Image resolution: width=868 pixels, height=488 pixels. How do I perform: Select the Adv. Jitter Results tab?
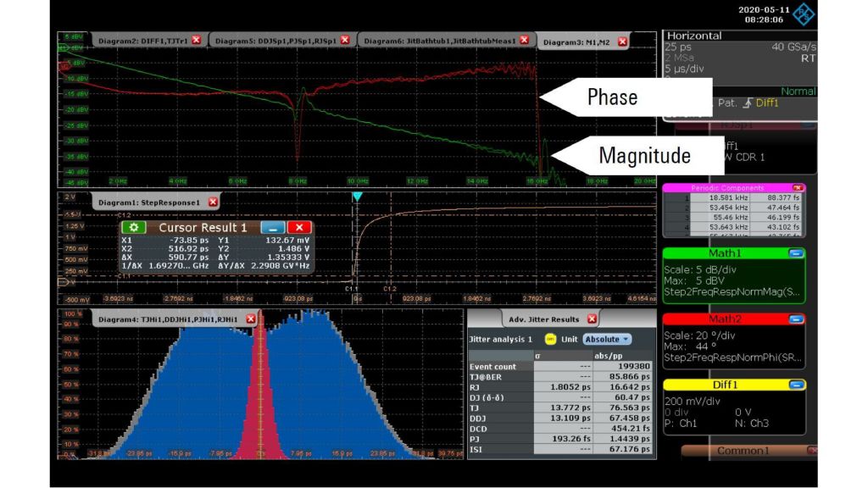tap(543, 319)
